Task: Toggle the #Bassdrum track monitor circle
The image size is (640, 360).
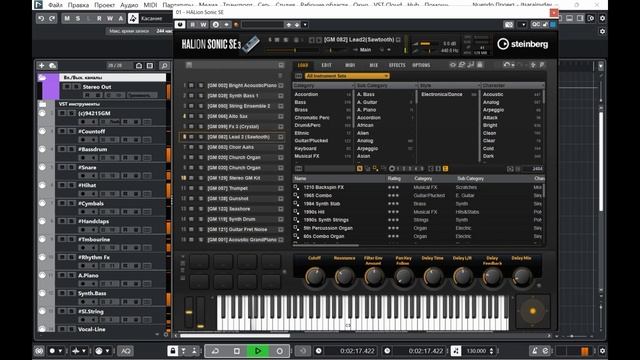Action: click(42, 149)
